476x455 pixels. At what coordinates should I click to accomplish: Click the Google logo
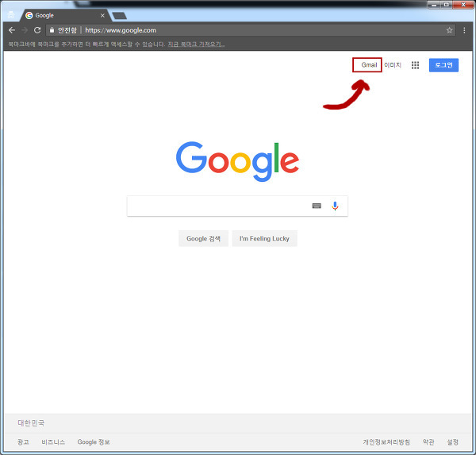(237, 161)
